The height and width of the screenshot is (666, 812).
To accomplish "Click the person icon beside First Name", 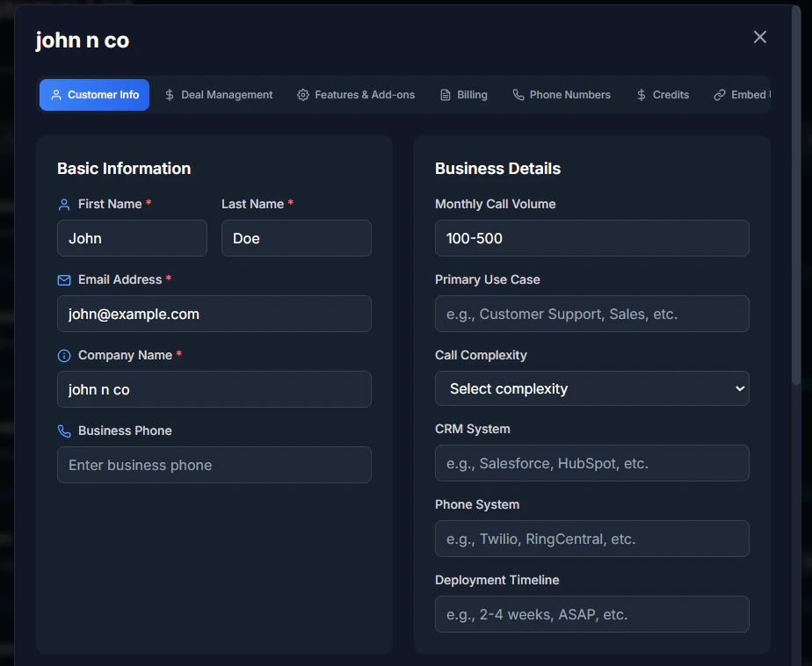I will tap(63, 204).
